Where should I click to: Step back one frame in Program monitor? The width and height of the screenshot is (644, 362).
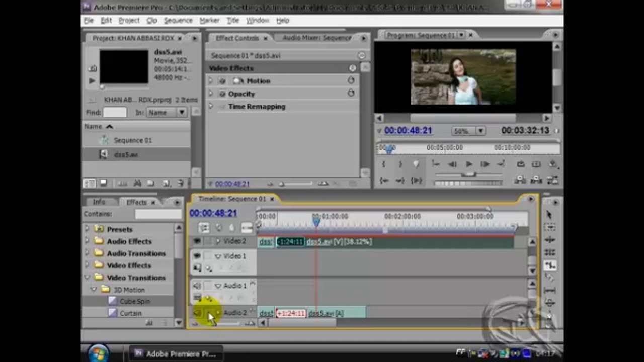click(x=452, y=164)
